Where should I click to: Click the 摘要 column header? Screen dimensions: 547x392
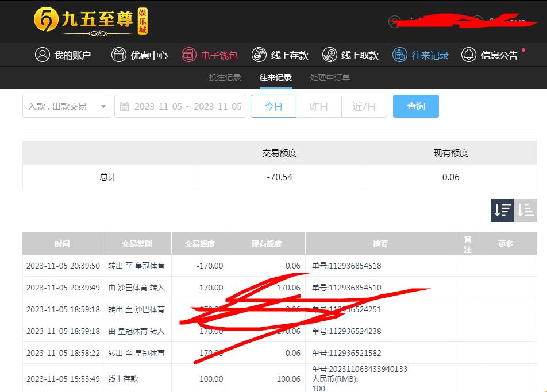click(x=380, y=244)
